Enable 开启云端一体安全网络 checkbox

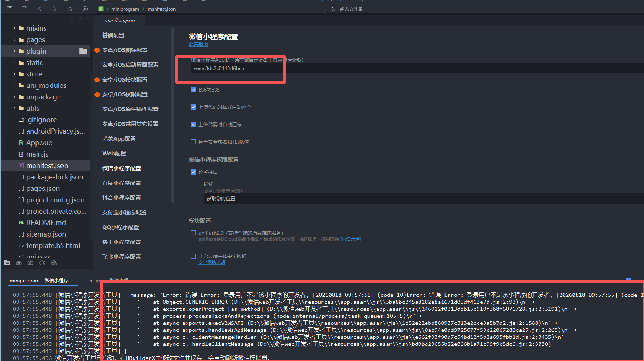tap(193, 256)
